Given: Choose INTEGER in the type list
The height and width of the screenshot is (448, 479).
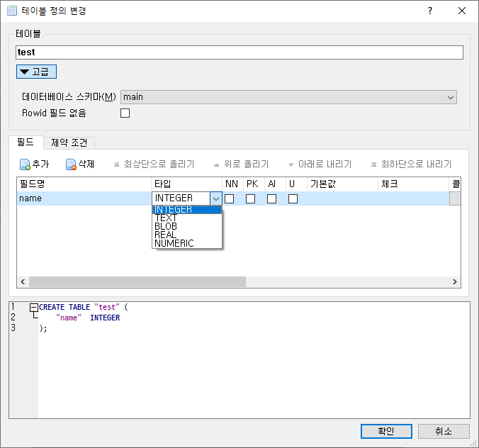Looking at the screenshot, I should (x=187, y=210).
